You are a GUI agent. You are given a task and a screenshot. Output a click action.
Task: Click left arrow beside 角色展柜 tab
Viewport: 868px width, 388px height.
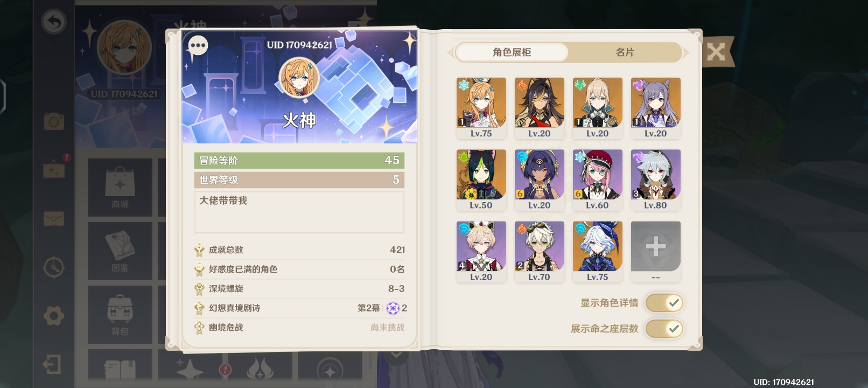451,53
